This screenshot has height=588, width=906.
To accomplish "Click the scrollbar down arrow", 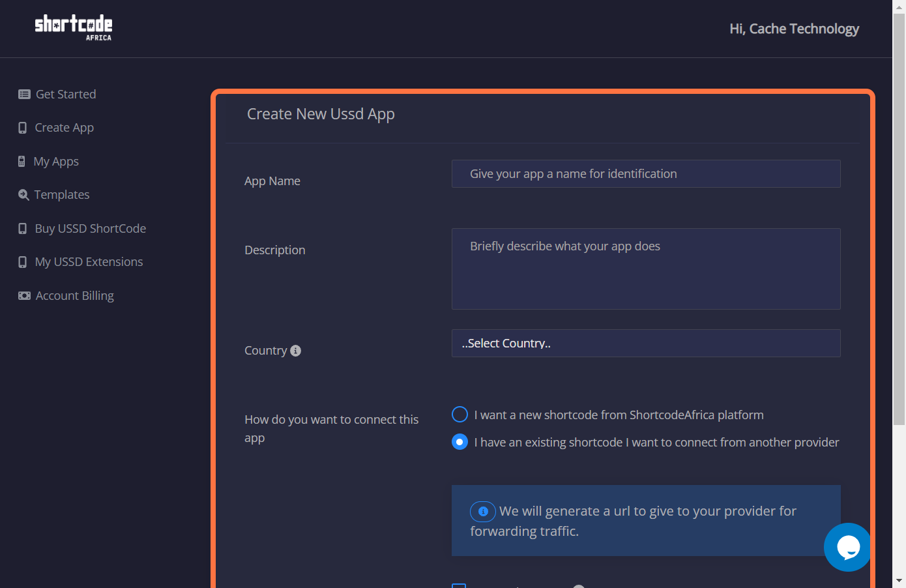I will click(899, 580).
